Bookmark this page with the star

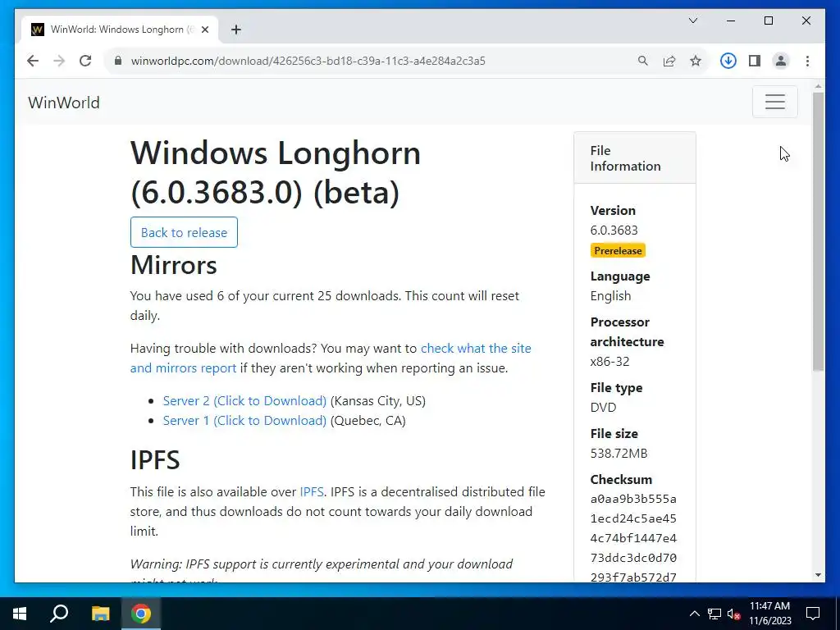pyautogui.click(x=696, y=61)
